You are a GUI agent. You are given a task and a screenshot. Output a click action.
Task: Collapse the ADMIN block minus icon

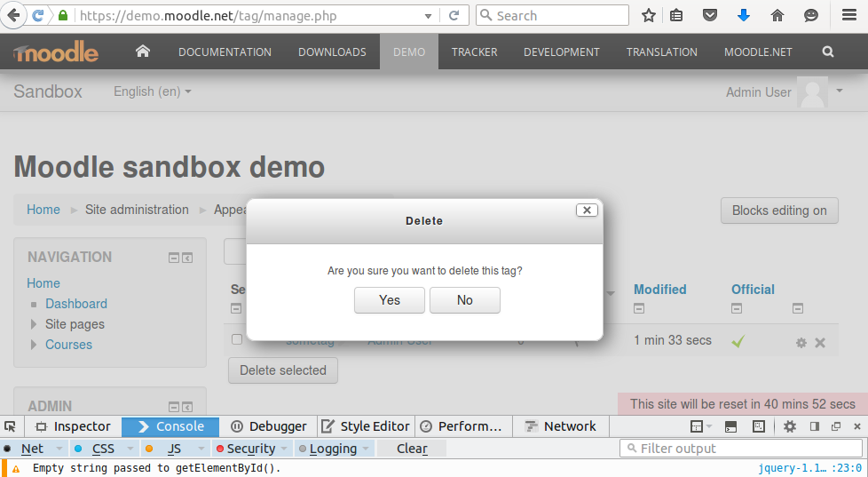coord(174,407)
